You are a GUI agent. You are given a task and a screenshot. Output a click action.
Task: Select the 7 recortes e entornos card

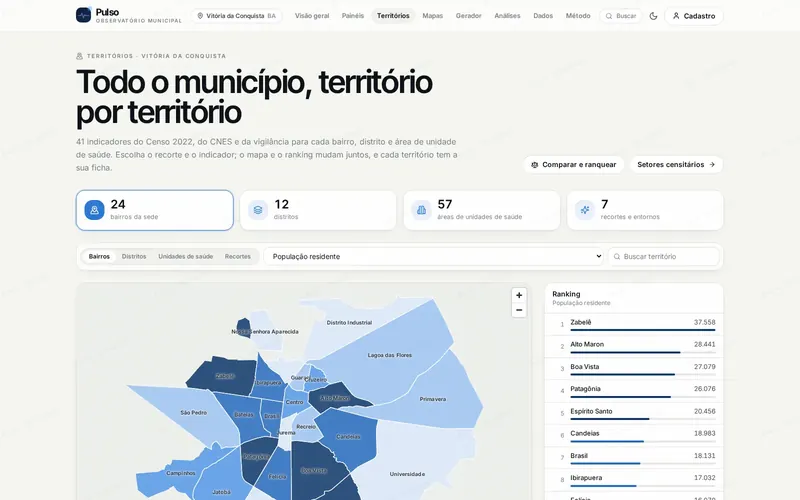[645, 210]
